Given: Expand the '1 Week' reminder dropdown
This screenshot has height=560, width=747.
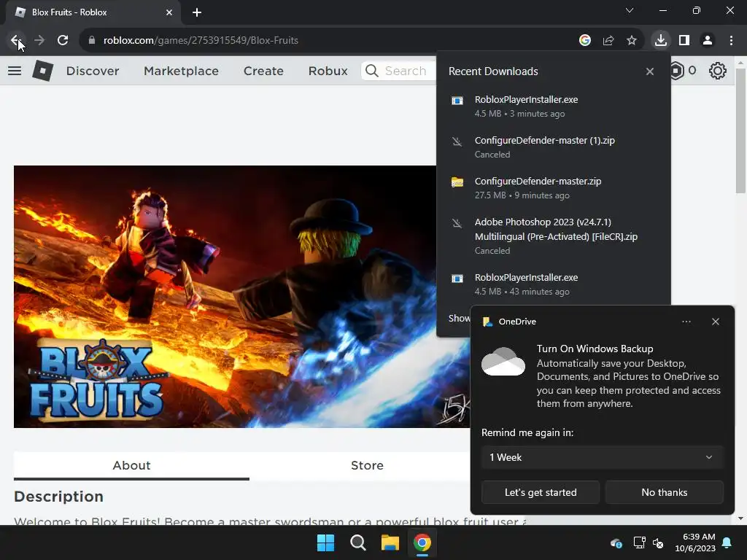Looking at the screenshot, I should [602, 457].
